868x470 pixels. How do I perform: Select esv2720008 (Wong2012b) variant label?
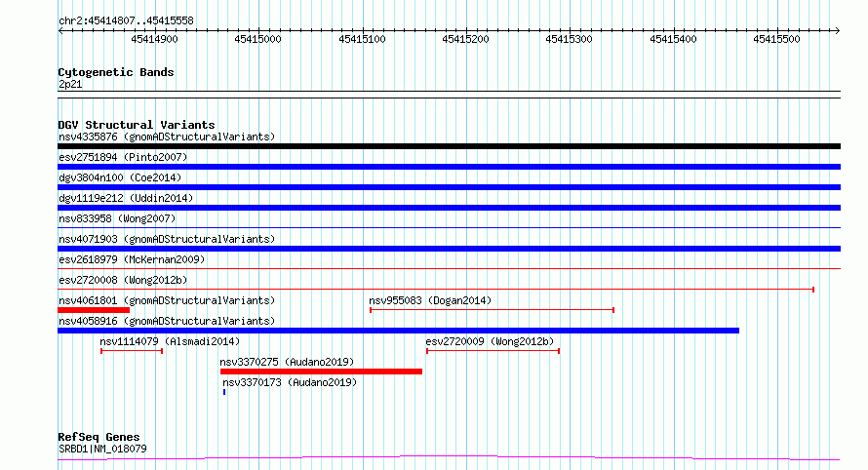tap(123, 280)
